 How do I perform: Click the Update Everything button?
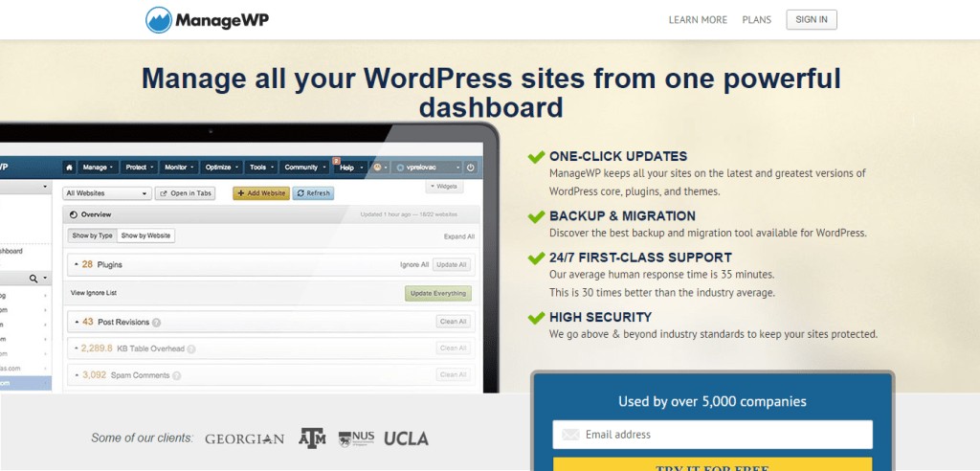tap(438, 293)
